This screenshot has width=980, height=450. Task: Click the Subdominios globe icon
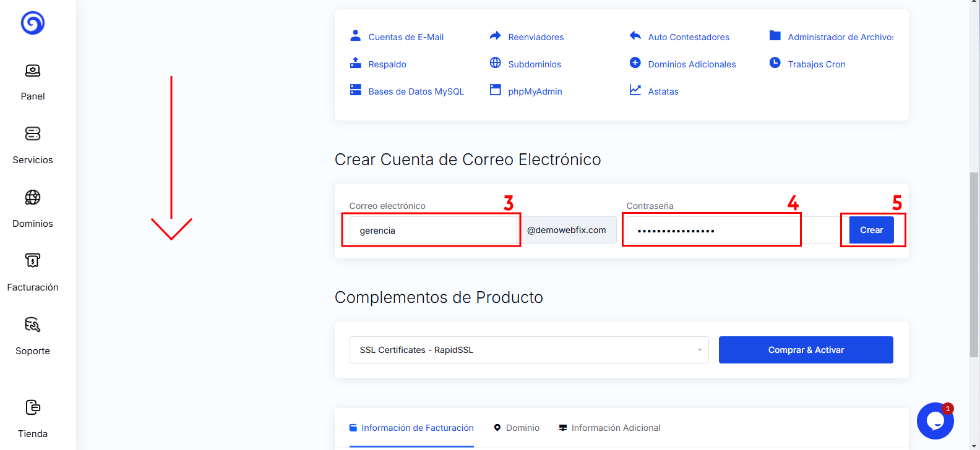coord(495,62)
